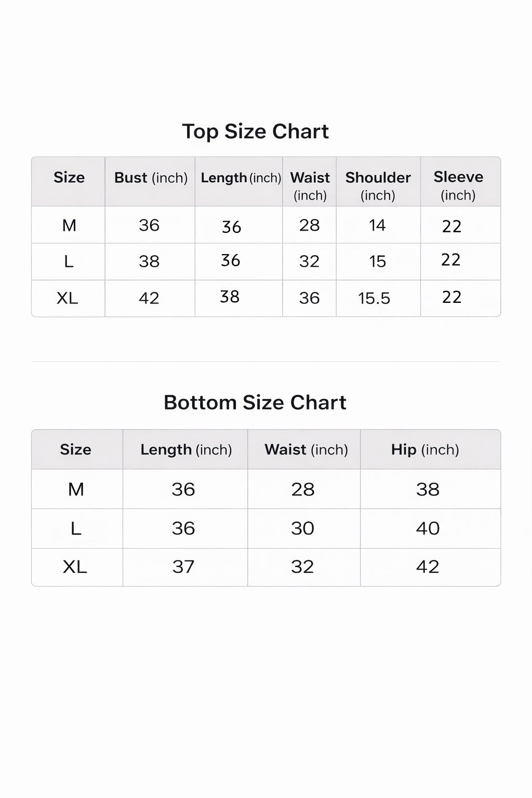The height and width of the screenshot is (798, 532).
Task: Click the bottom chart length value 37
Action: 183,567
